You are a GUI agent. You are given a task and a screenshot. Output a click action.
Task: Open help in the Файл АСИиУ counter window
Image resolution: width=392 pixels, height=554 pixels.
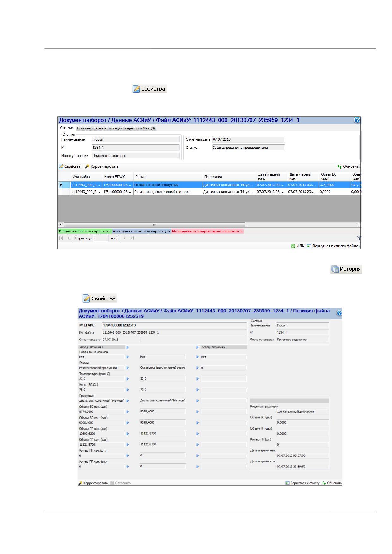point(357,120)
